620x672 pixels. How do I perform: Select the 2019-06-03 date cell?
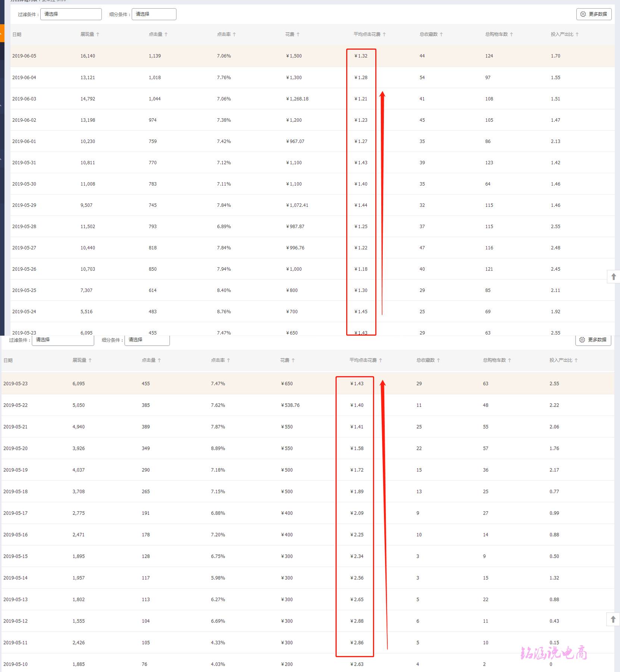pyautogui.click(x=24, y=99)
